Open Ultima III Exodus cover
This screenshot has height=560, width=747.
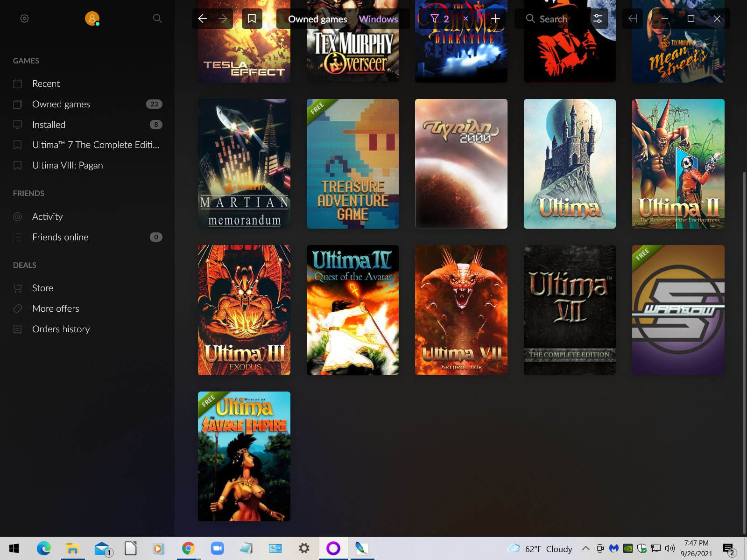coord(244,310)
